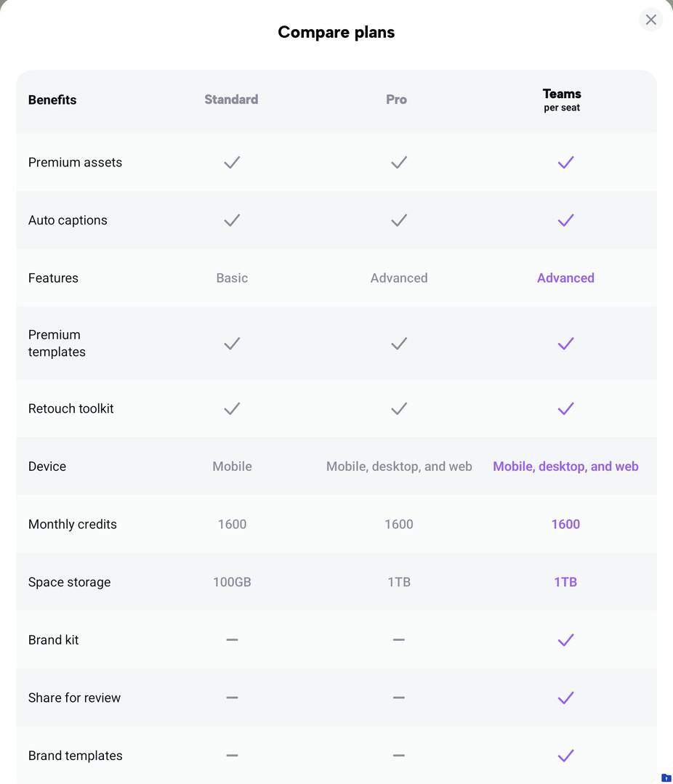Click the Standard checkmark for Auto captions

pos(232,220)
